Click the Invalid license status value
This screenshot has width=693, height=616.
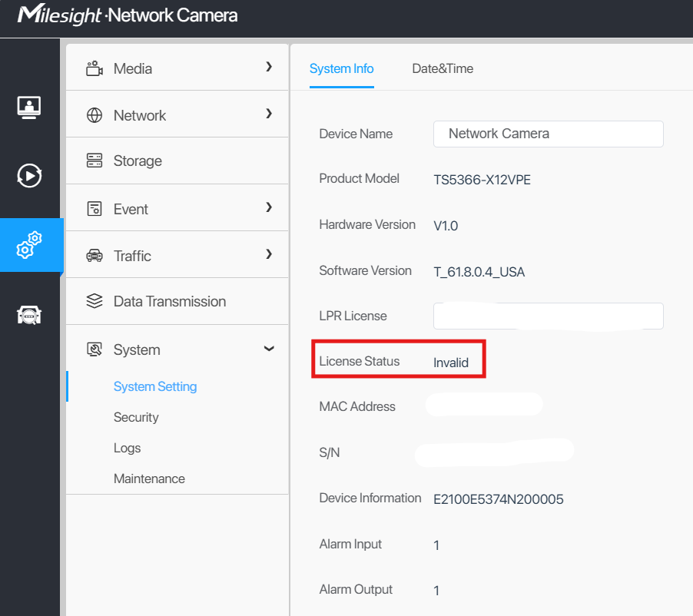pos(451,363)
